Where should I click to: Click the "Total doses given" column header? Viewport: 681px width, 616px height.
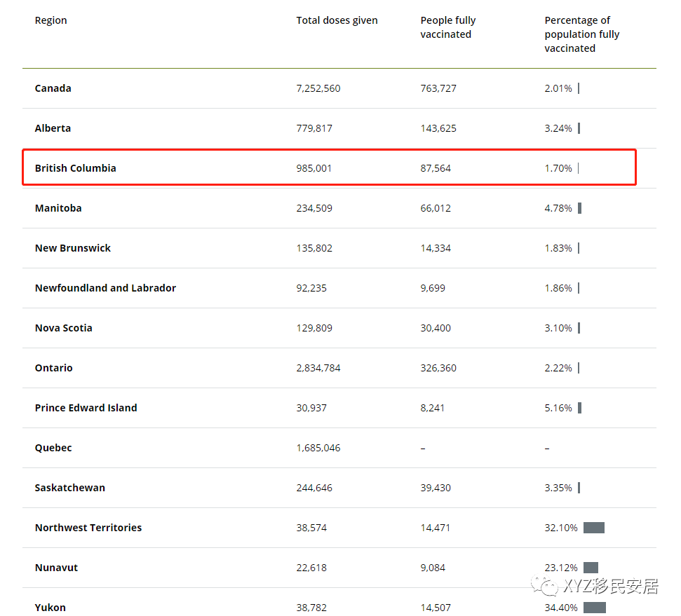(337, 20)
